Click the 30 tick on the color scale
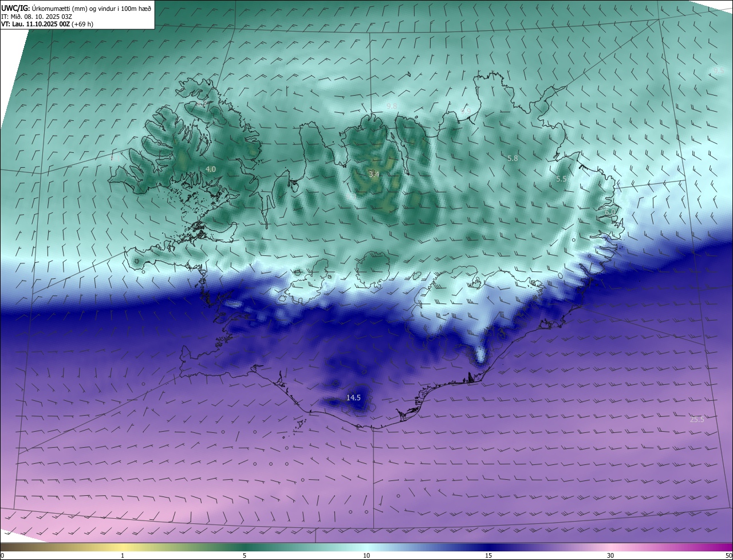The image size is (733, 560). coord(610,555)
